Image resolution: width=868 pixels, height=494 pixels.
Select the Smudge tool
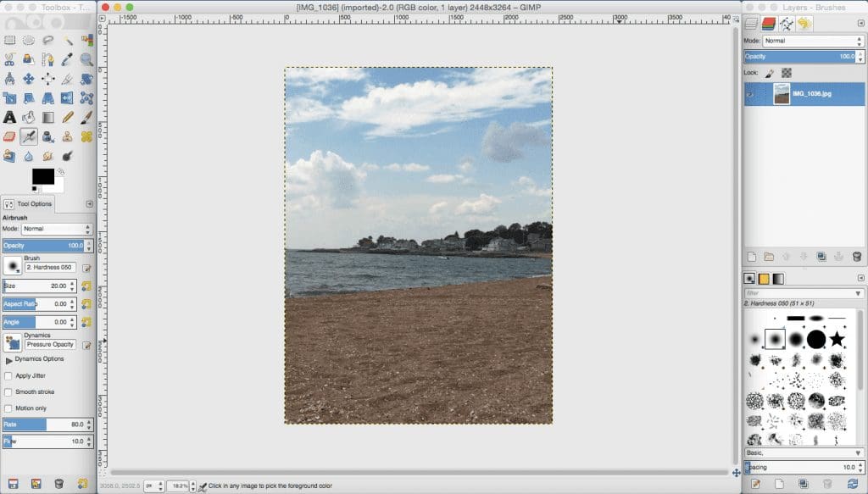tap(48, 156)
